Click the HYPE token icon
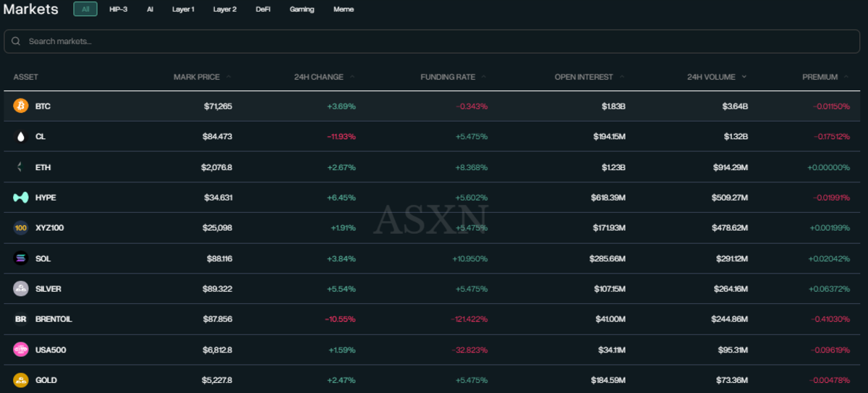868x393 pixels. click(x=21, y=198)
